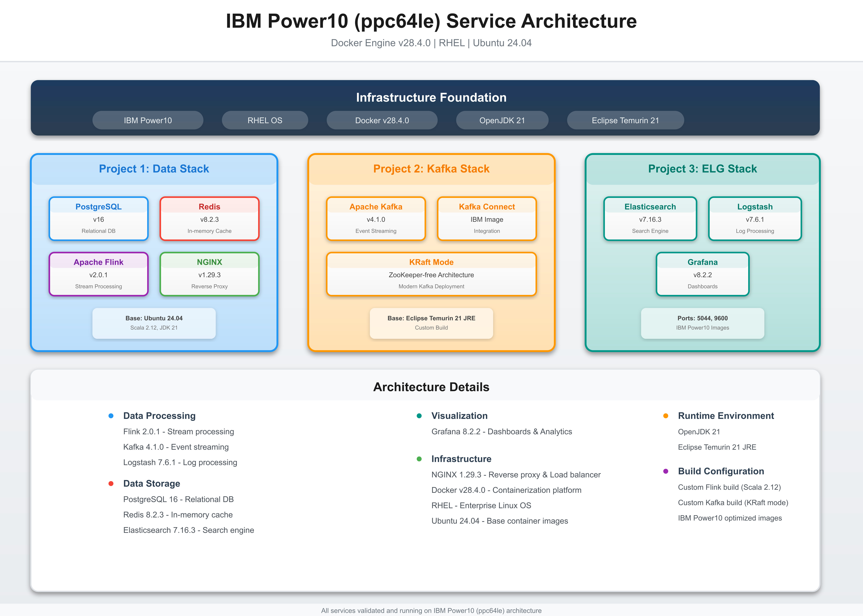Switch to Project 2: Kafka Stack

(x=431, y=168)
